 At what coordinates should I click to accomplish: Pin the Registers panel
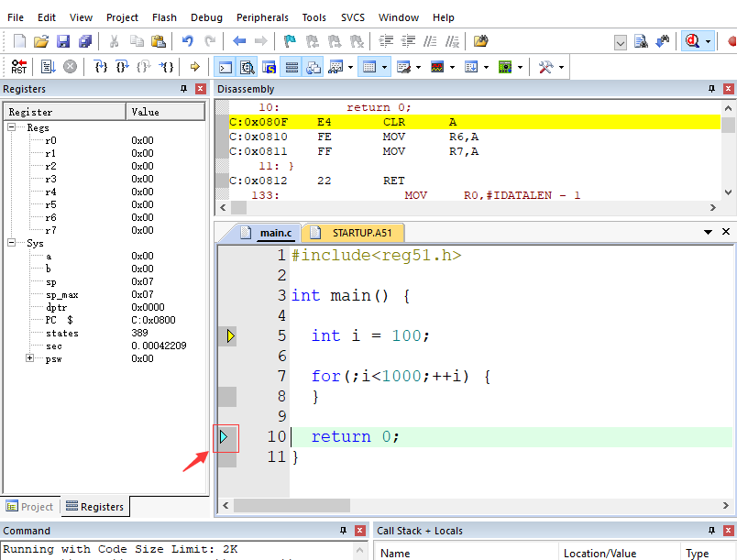[x=183, y=89]
